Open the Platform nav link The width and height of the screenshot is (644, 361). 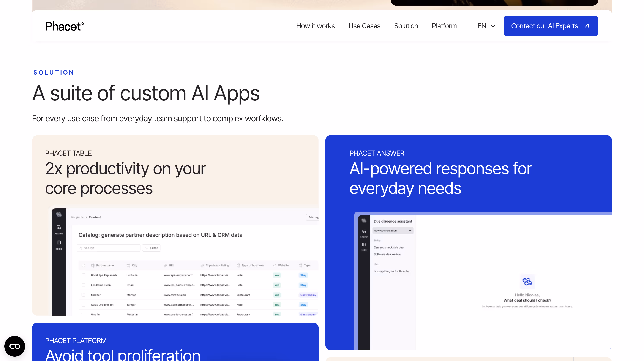pos(444,26)
